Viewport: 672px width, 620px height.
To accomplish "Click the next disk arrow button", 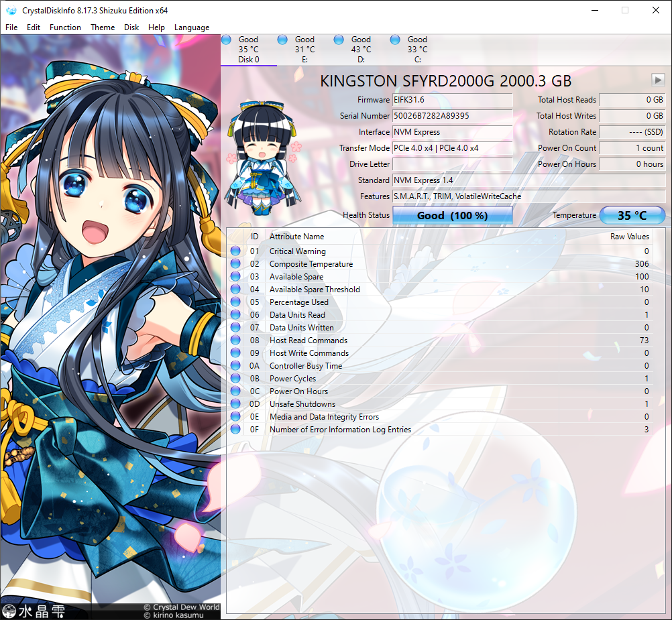I will 658,80.
